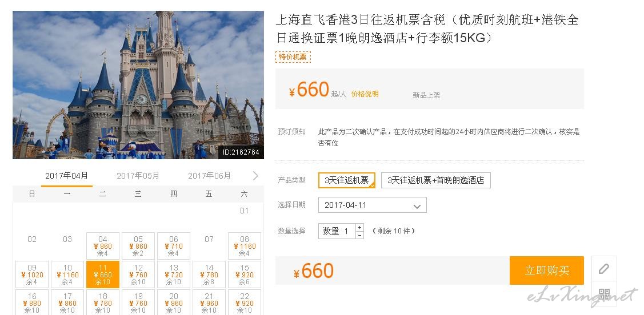
Task: Pick April 12 priced ¥760
Action: click(138, 274)
